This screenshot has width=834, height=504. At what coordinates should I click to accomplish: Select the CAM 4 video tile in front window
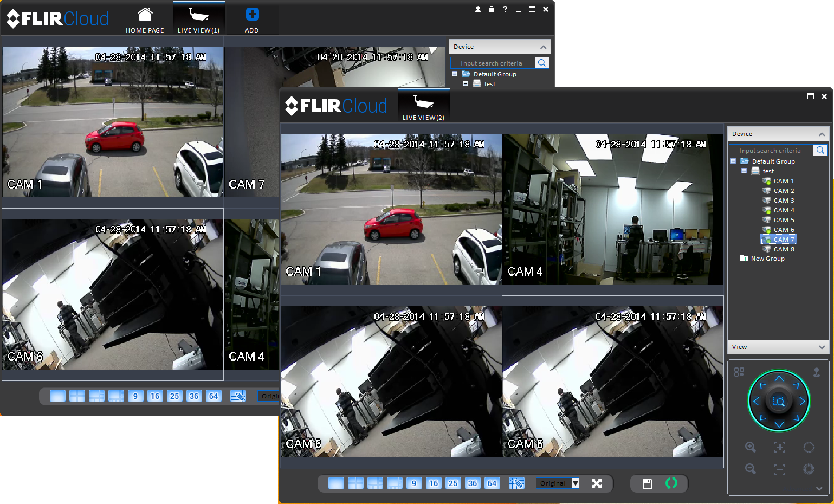613,209
